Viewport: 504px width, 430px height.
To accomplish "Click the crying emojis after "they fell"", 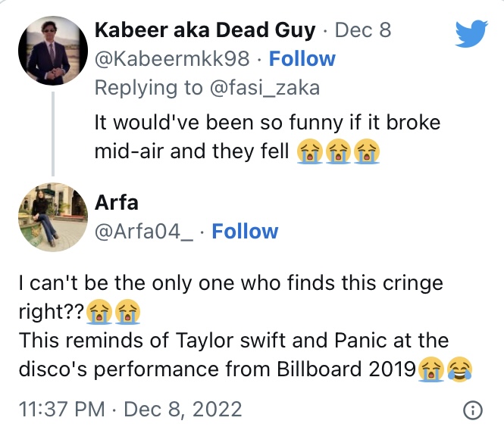I will pyautogui.click(x=338, y=151).
